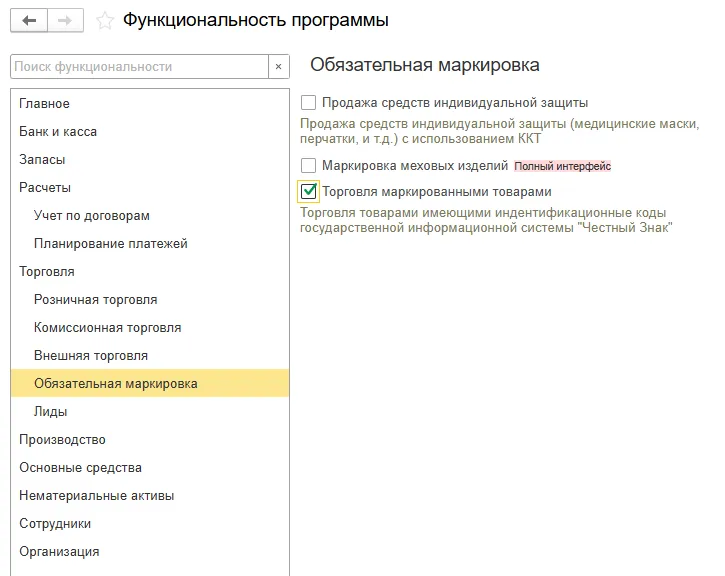Clear the search field with the × button
Viewport: 725px width, 576px height.
click(x=278, y=67)
